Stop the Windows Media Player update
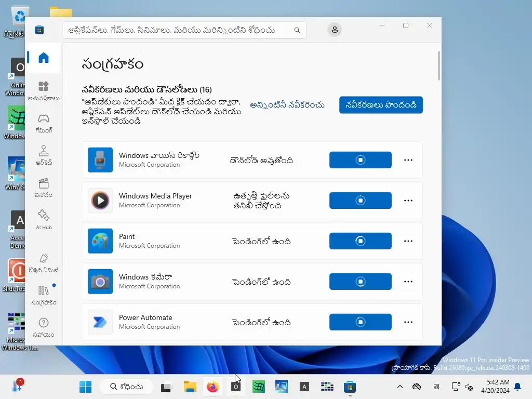This screenshot has width=532, height=399. point(361,201)
